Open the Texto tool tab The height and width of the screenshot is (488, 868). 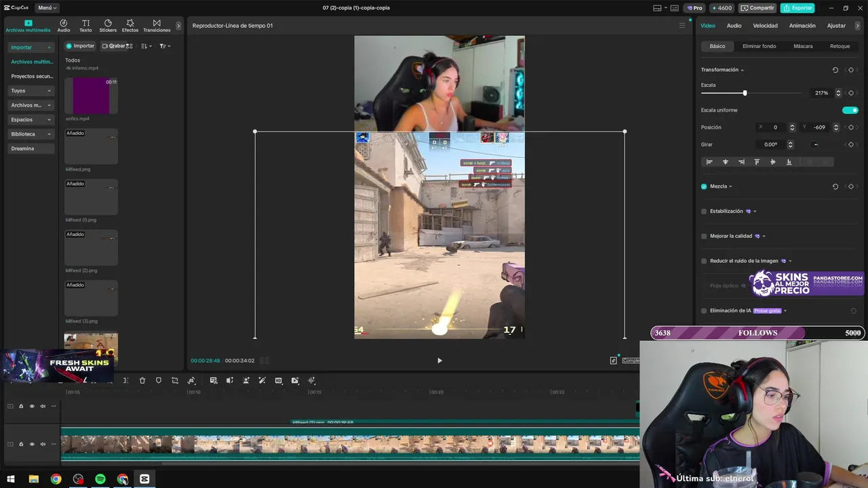(x=85, y=26)
